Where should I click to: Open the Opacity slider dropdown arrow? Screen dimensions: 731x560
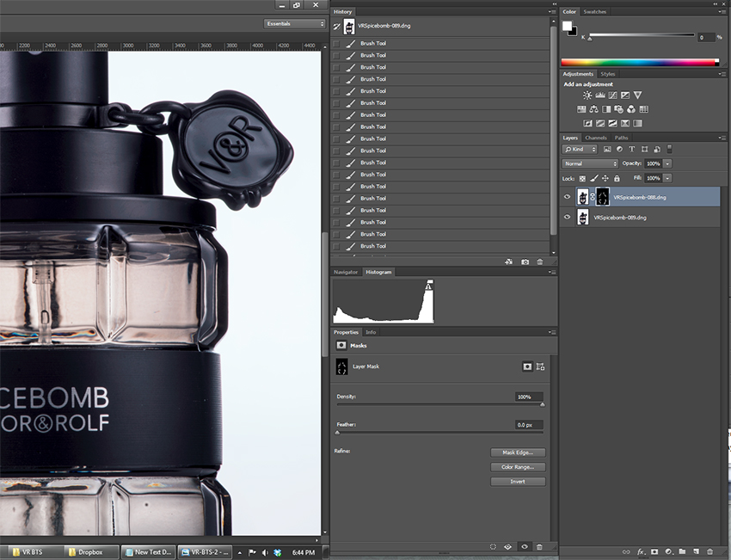click(x=667, y=163)
